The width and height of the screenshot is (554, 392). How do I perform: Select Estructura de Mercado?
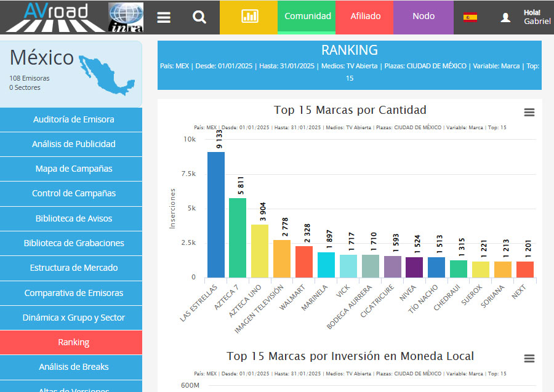71,268
